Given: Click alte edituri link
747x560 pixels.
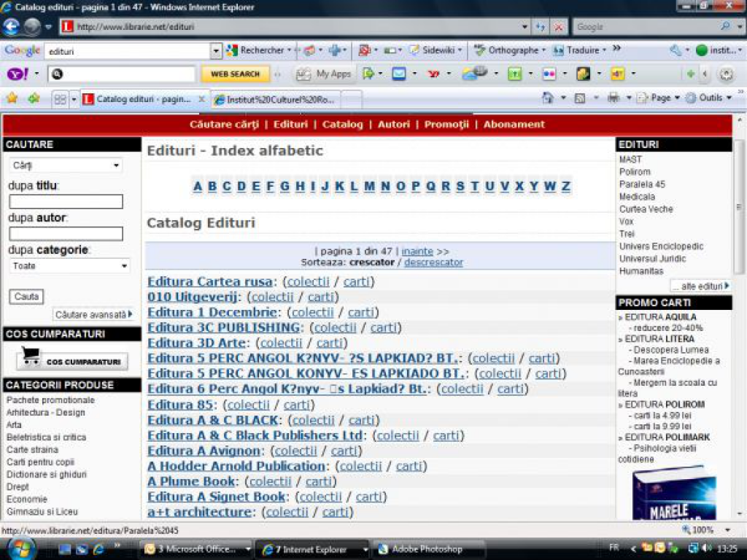Looking at the screenshot, I should pyautogui.click(x=701, y=286).
